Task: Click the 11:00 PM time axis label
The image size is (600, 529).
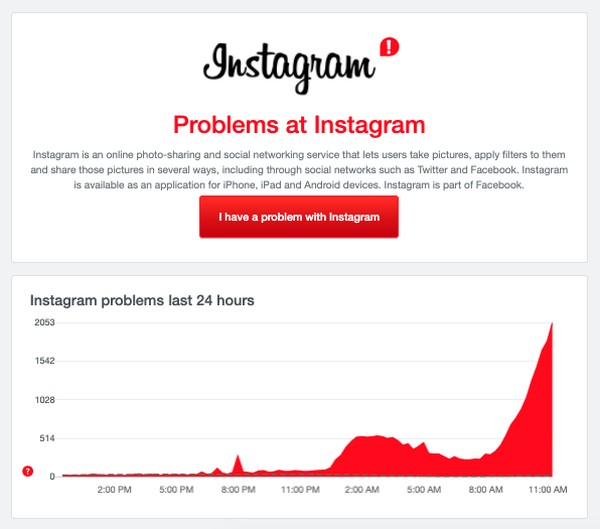Action: point(300,490)
